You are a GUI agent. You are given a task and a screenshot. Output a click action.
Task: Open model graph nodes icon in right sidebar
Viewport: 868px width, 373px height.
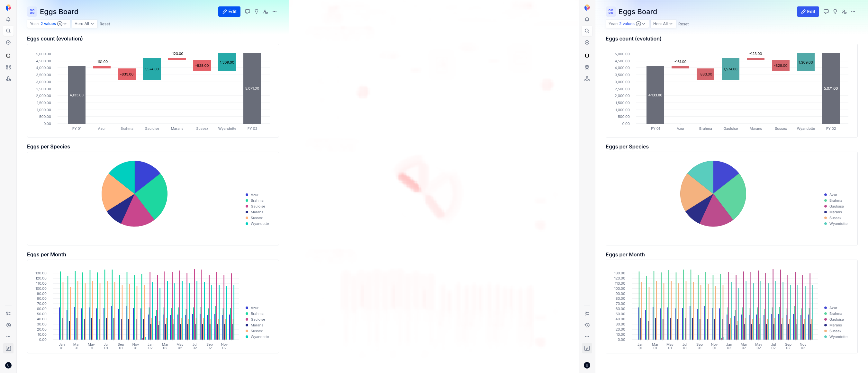click(587, 79)
